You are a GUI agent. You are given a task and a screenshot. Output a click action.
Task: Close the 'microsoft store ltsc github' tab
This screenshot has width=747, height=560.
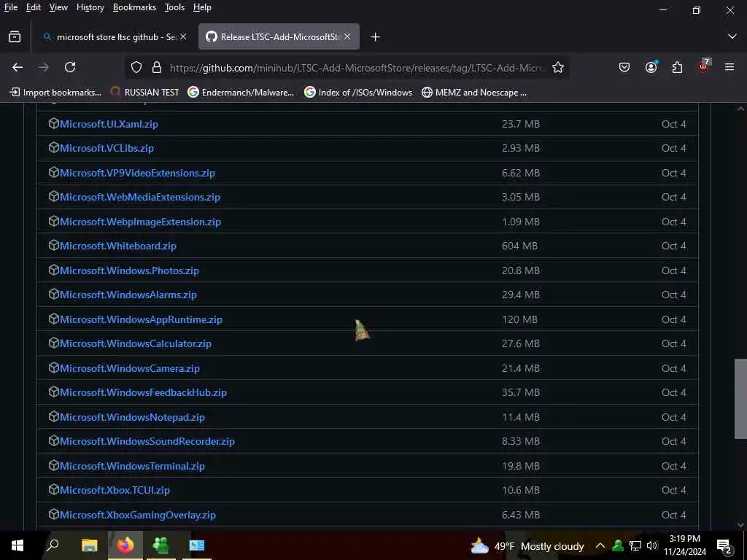pos(183,36)
